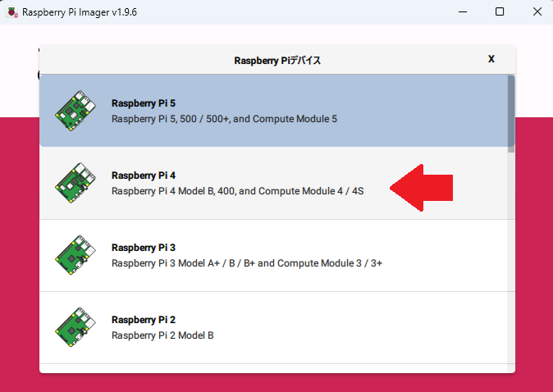Click the Raspberry Pi 5 board icon

coord(74,111)
